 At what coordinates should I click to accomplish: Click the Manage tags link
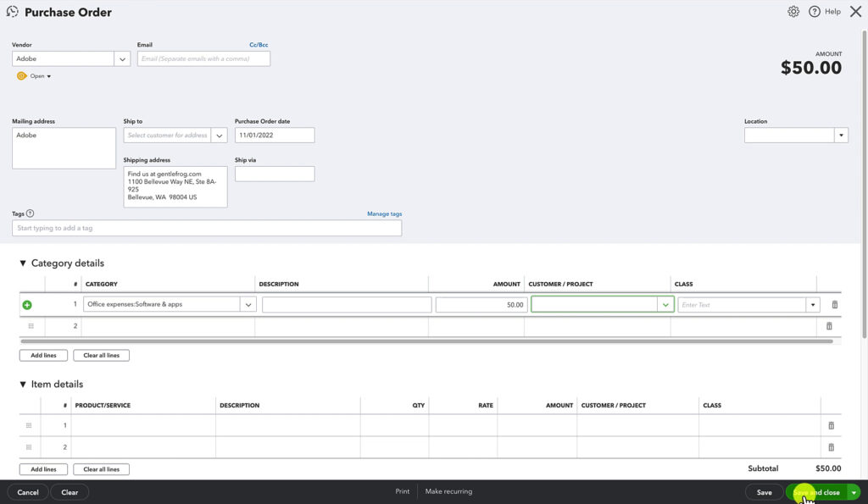(x=385, y=213)
